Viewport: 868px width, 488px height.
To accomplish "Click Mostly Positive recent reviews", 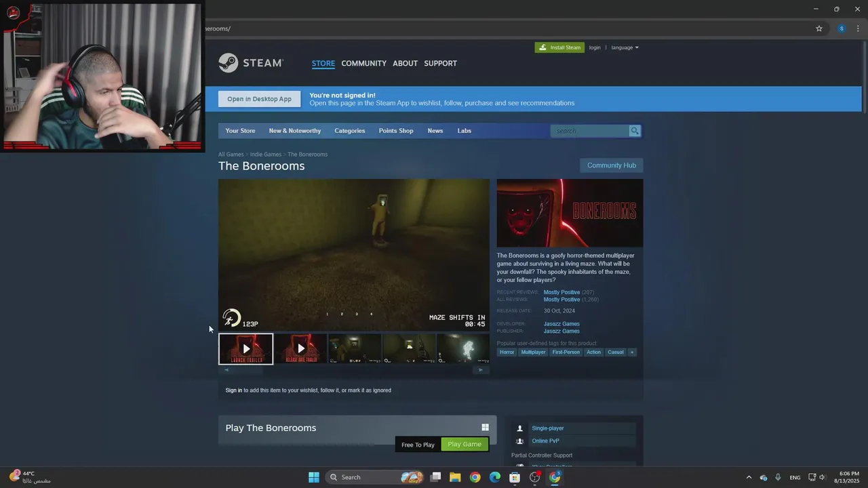I will point(561,292).
